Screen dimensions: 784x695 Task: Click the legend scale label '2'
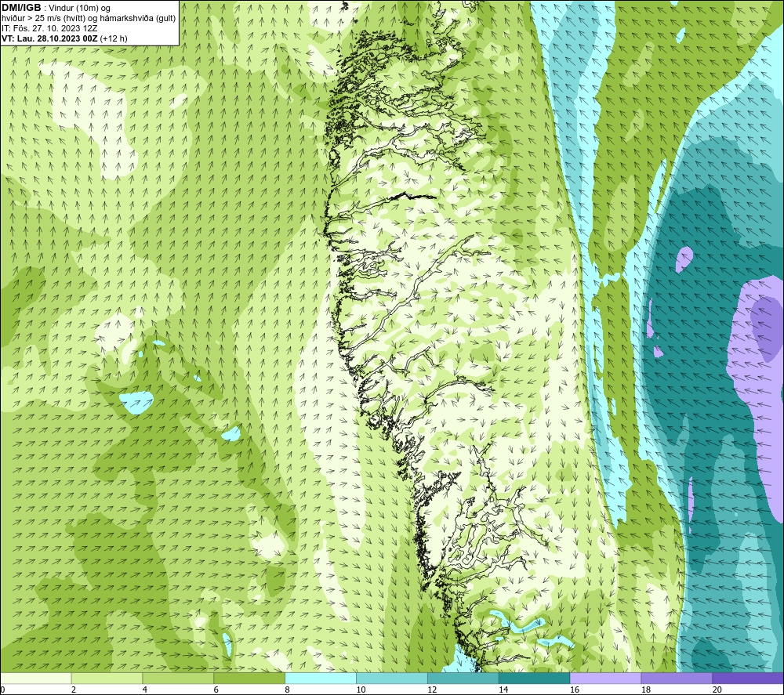pos(74,690)
